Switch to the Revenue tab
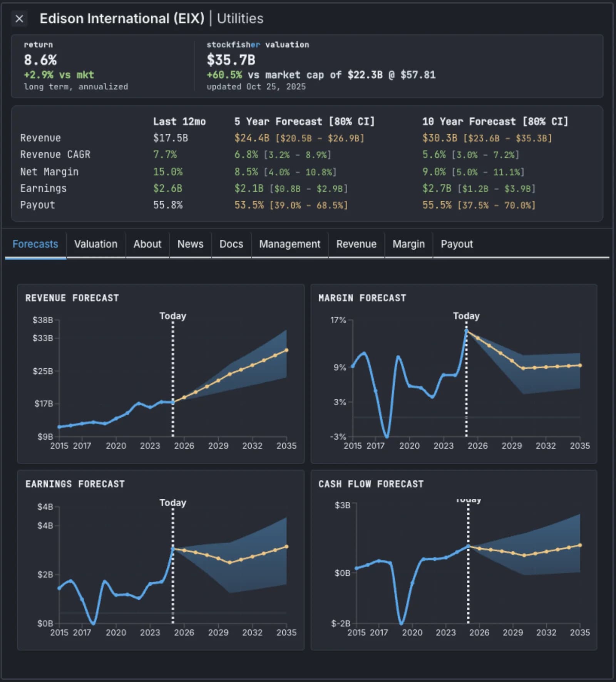This screenshot has height=682, width=616. pyautogui.click(x=356, y=244)
